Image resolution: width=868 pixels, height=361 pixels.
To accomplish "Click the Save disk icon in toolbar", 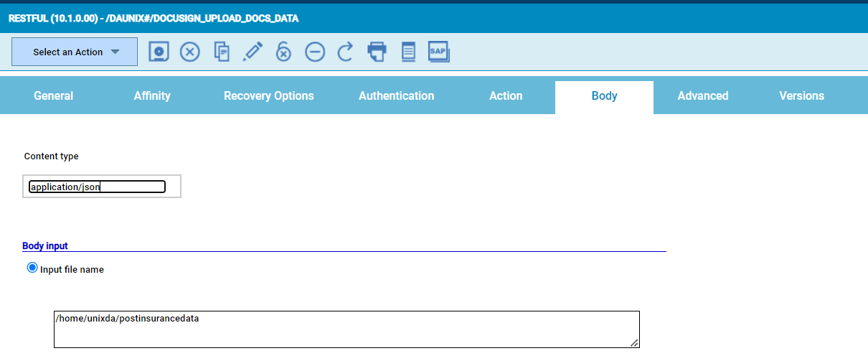I will [159, 52].
